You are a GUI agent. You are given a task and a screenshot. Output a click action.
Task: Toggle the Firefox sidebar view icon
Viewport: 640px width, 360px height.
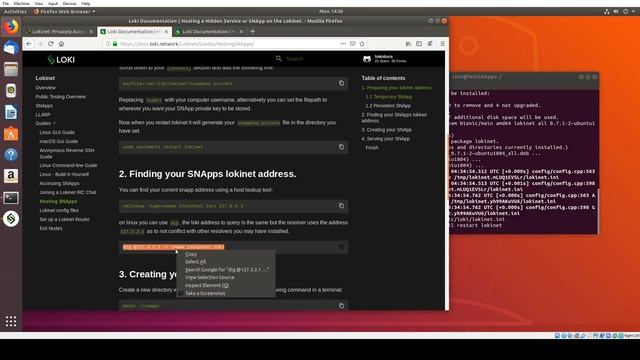(x=419, y=44)
